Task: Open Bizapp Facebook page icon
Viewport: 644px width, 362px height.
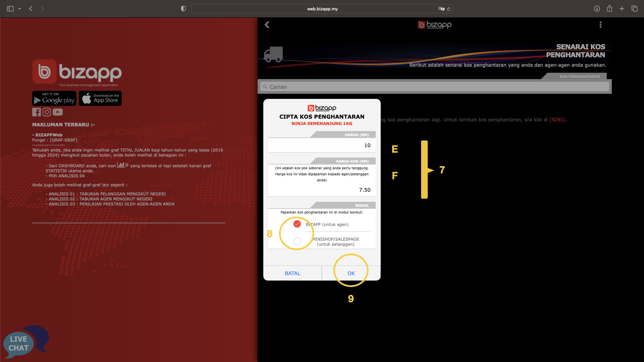Action: tap(36, 112)
